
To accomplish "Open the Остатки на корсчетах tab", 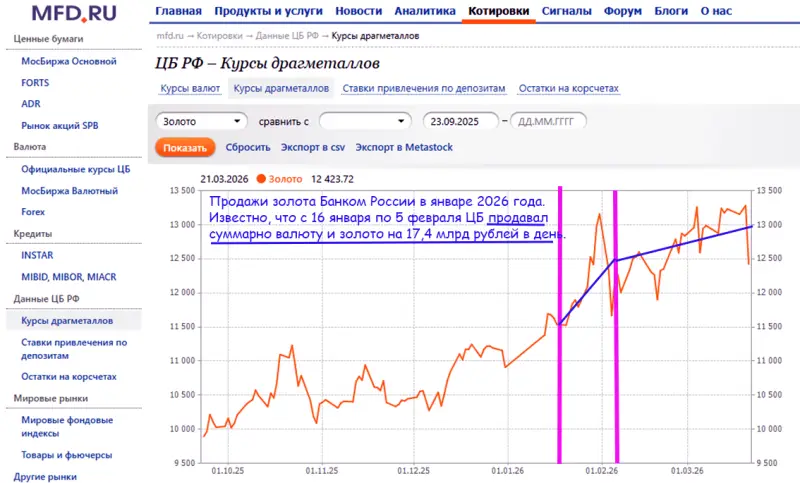I will pyautogui.click(x=569, y=88).
